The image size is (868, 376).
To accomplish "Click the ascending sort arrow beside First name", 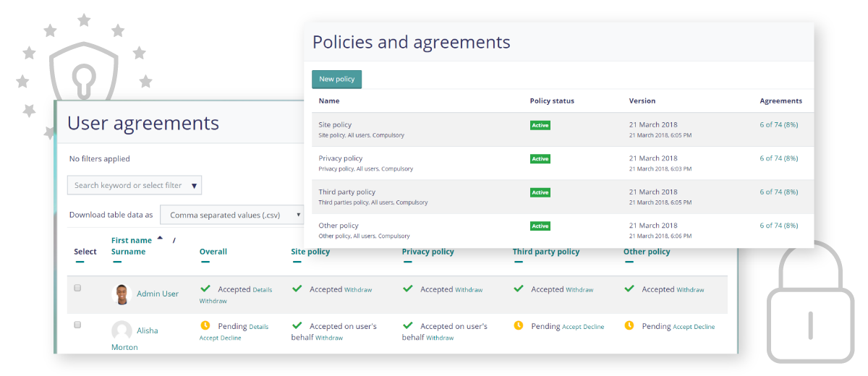I will (160, 238).
